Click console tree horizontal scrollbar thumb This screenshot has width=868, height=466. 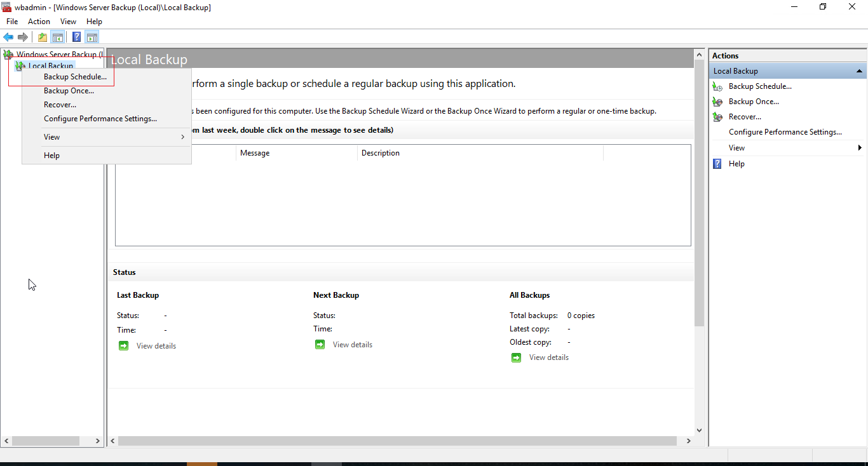tap(46, 441)
